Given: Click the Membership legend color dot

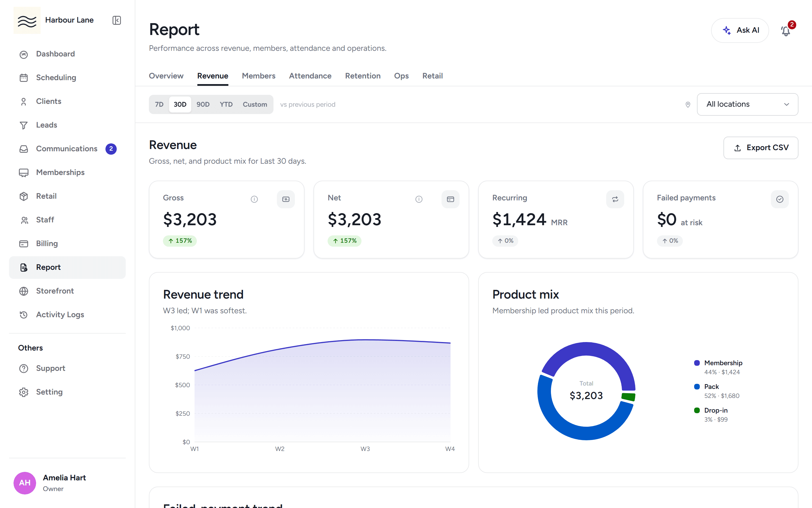Looking at the screenshot, I should click(697, 363).
